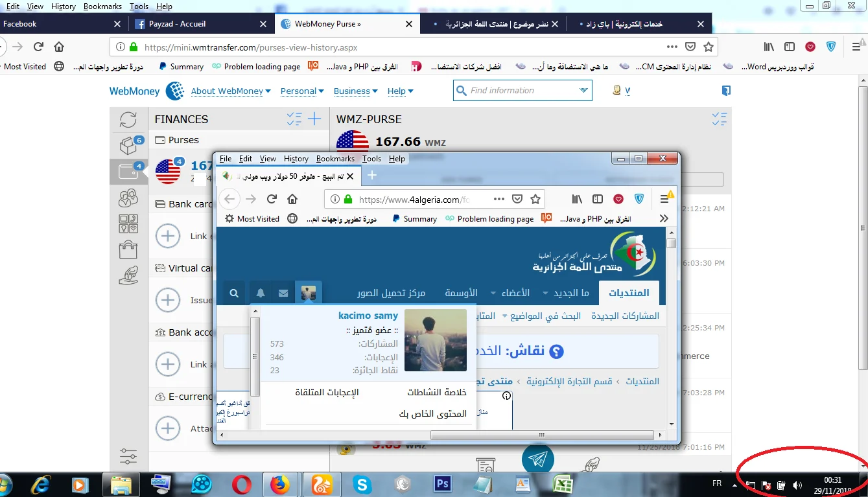The width and height of the screenshot is (868, 497).
Task: Open the Business dropdown menu
Action: [355, 91]
